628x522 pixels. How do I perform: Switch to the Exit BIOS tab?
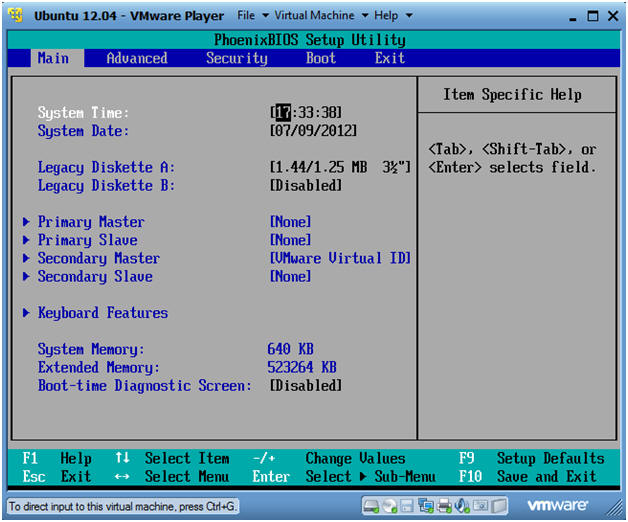pyautogui.click(x=390, y=58)
